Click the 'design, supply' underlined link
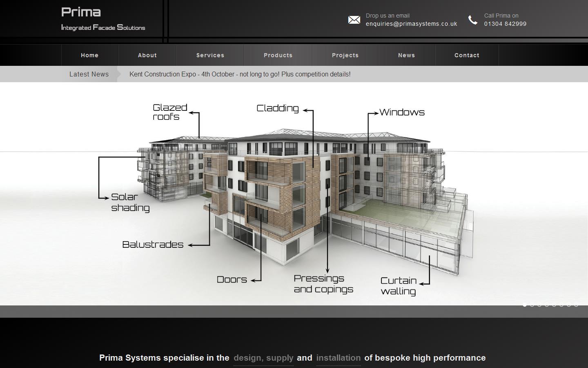The width and height of the screenshot is (588, 368). pyautogui.click(x=263, y=358)
